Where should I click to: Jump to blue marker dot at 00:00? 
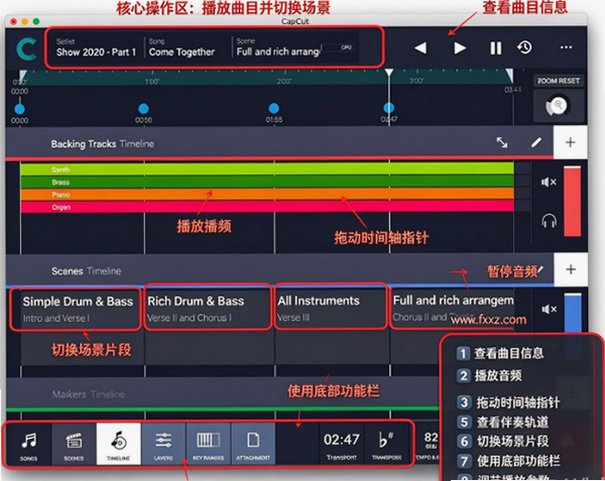pos(19,109)
